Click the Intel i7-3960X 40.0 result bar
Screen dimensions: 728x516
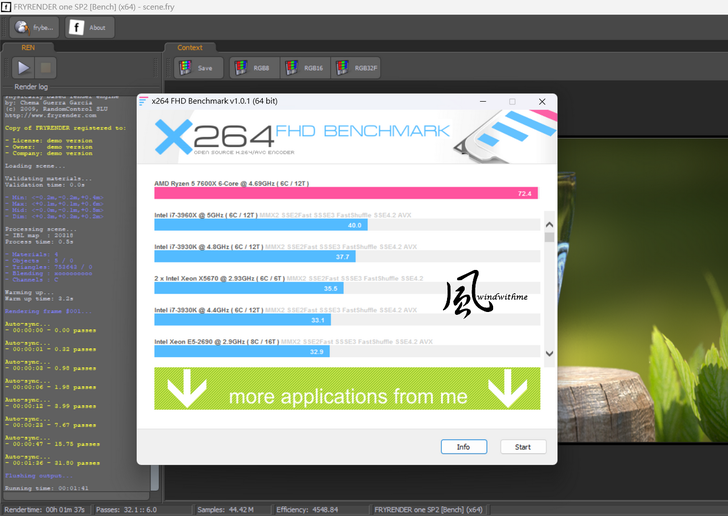coord(260,225)
